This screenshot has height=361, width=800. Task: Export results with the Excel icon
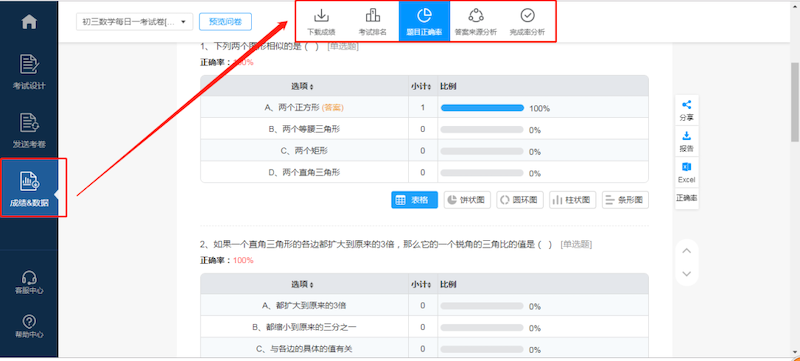pyautogui.click(x=687, y=173)
